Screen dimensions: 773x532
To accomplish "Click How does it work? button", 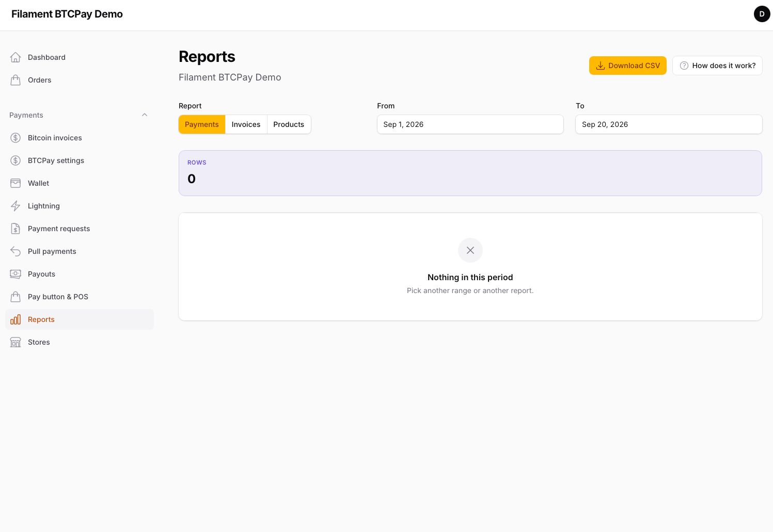I will pos(717,66).
